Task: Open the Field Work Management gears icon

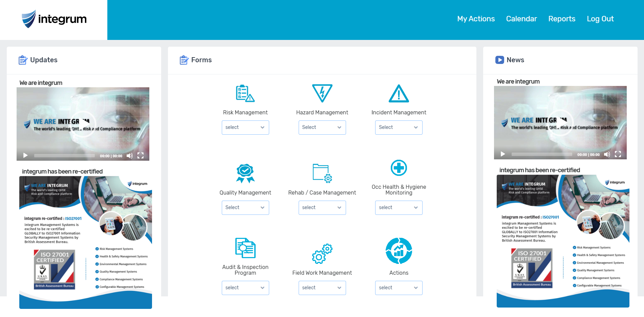Action: [322, 254]
